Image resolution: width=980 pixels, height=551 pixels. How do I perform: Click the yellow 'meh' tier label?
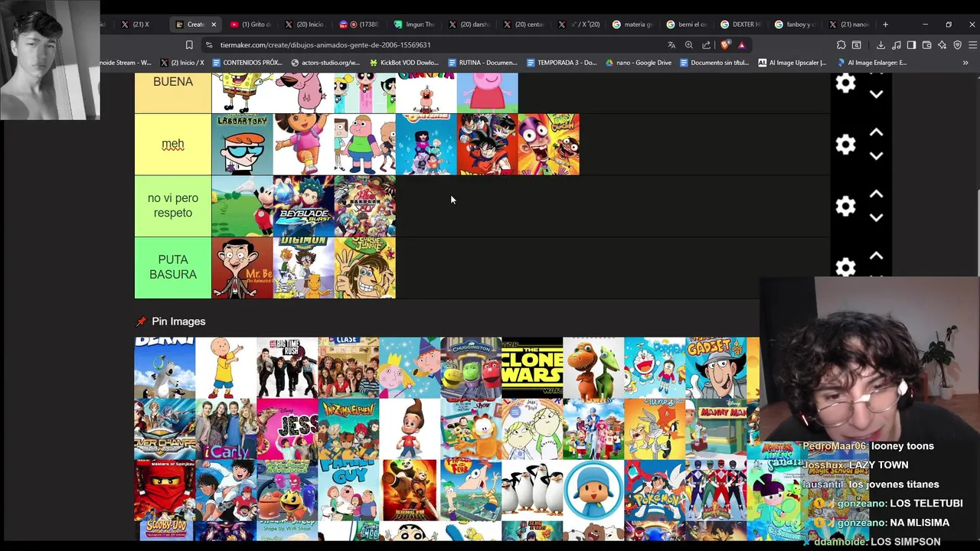point(173,144)
